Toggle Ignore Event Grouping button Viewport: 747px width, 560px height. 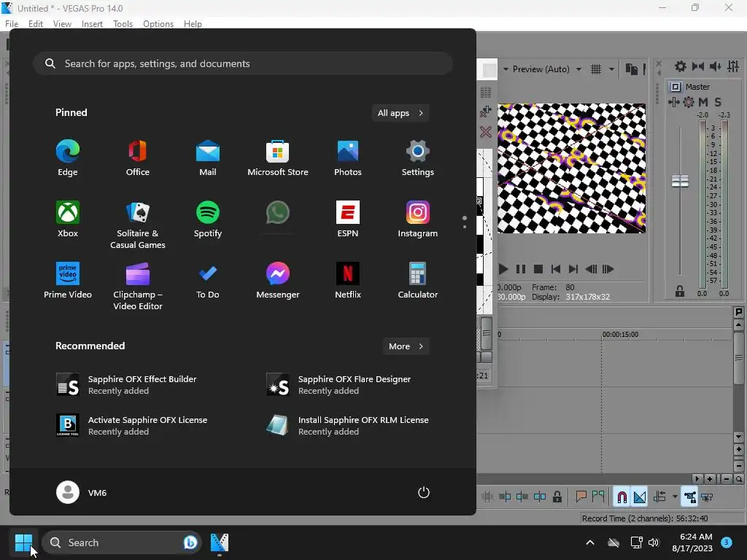(707, 497)
